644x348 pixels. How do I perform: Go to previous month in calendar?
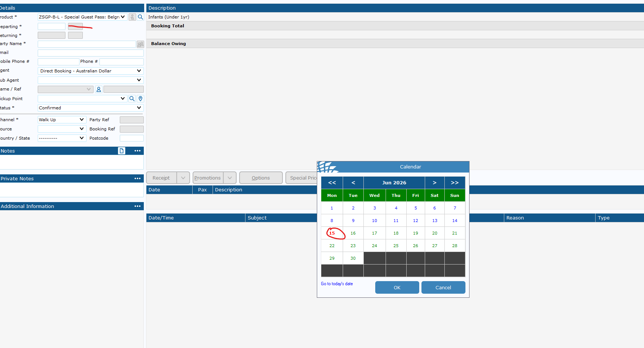pos(353,182)
